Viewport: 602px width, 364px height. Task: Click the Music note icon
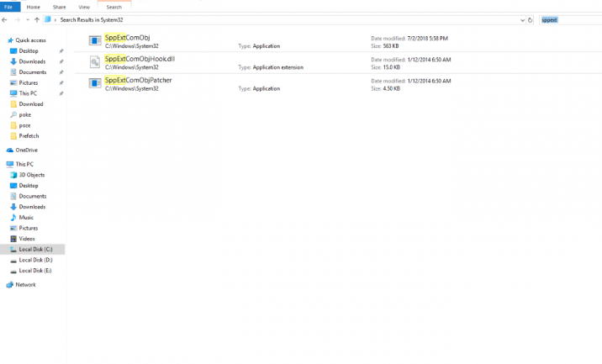point(13,218)
